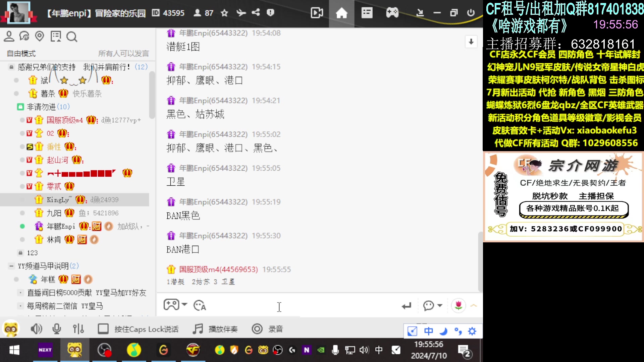Open the channel bulletin board icon
644x362 pixels.
56,36
